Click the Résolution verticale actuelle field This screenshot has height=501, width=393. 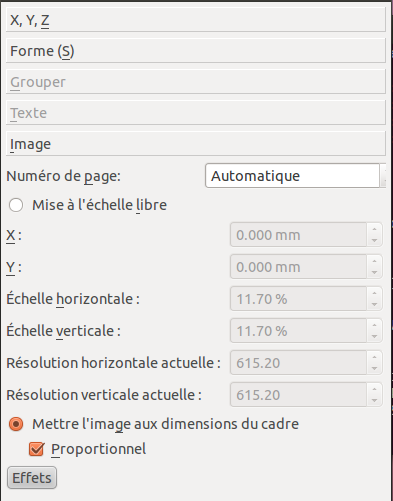298,395
